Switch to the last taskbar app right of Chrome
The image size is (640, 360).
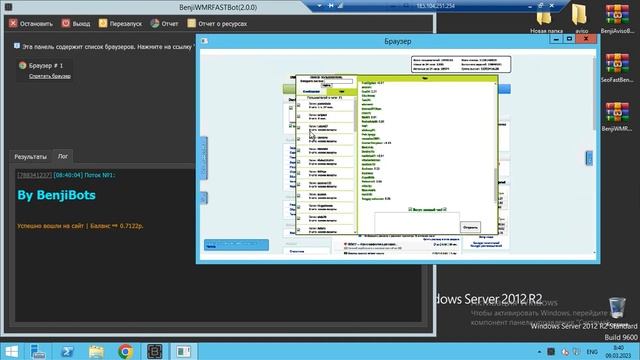tap(184, 351)
